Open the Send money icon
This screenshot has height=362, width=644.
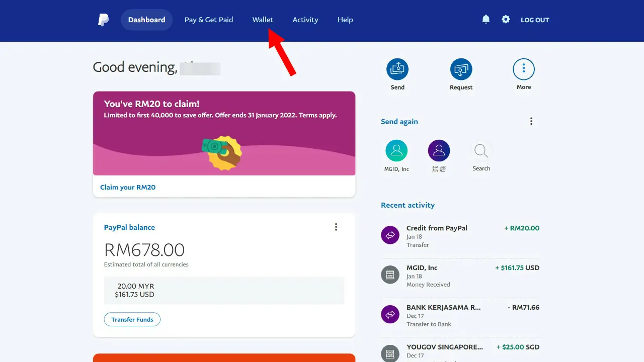[397, 69]
